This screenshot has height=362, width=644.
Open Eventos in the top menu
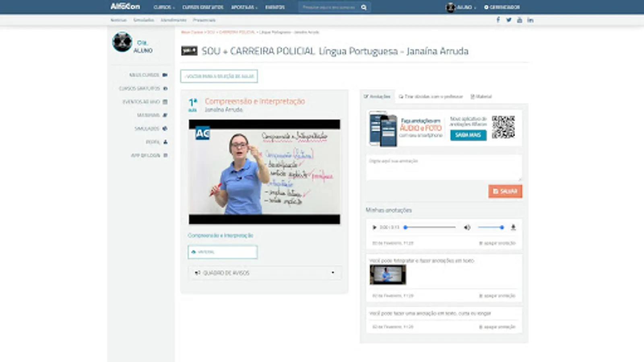click(x=275, y=7)
